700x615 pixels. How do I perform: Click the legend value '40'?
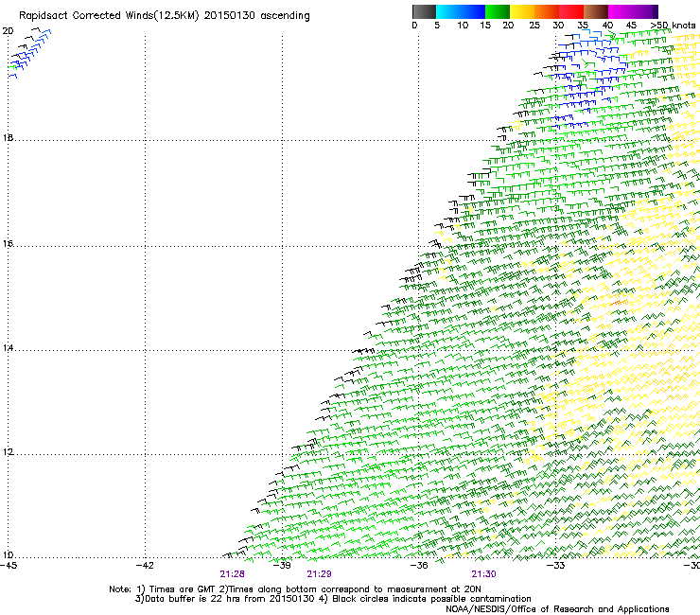tap(607, 26)
